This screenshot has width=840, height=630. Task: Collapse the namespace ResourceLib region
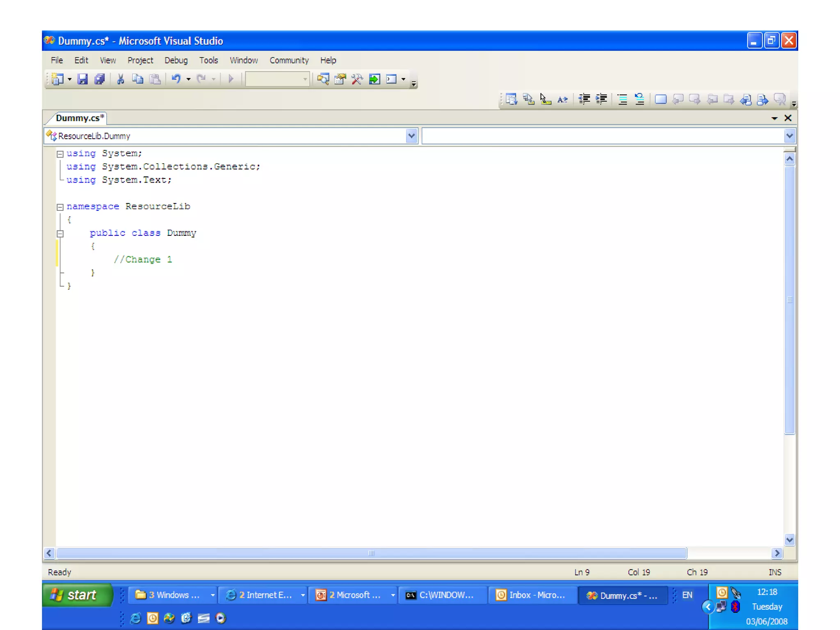(x=60, y=207)
